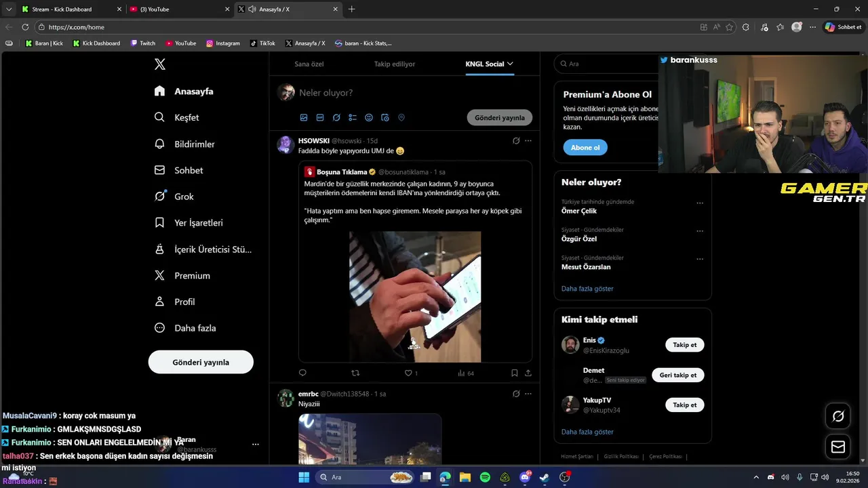This screenshot has width=868, height=488.
Task: Show more suggestions under Kimi takip etmeli
Action: coord(587,432)
